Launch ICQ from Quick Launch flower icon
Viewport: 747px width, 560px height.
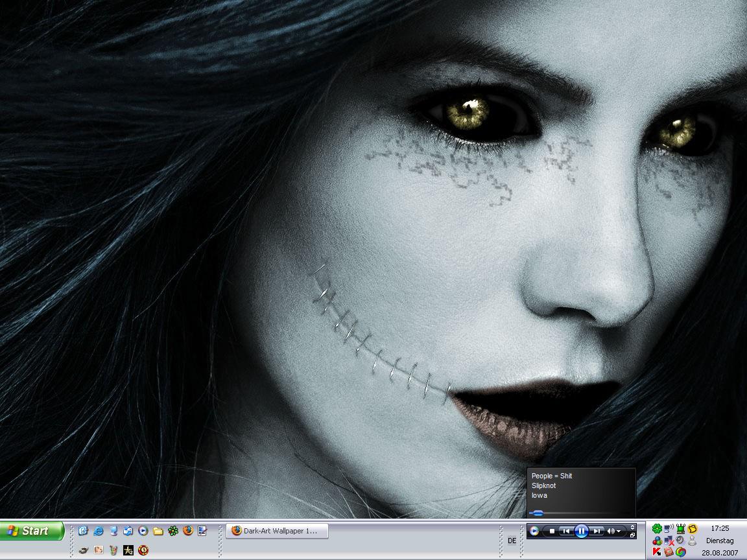point(172,531)
